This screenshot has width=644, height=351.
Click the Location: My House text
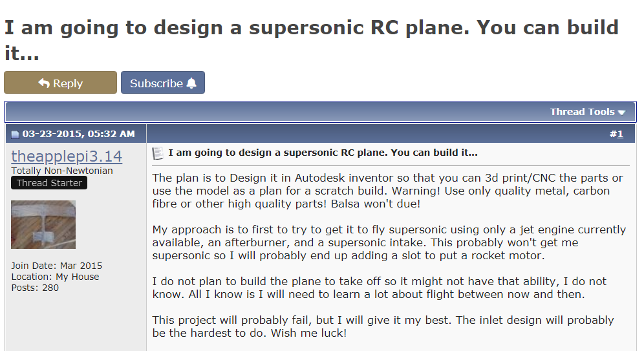[55, 277]
